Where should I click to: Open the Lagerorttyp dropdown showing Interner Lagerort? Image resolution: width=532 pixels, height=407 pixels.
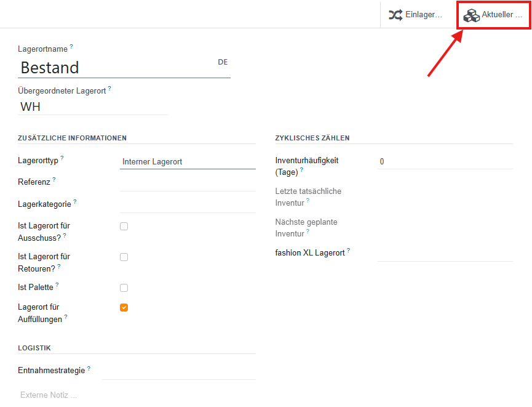pos(188,162)
